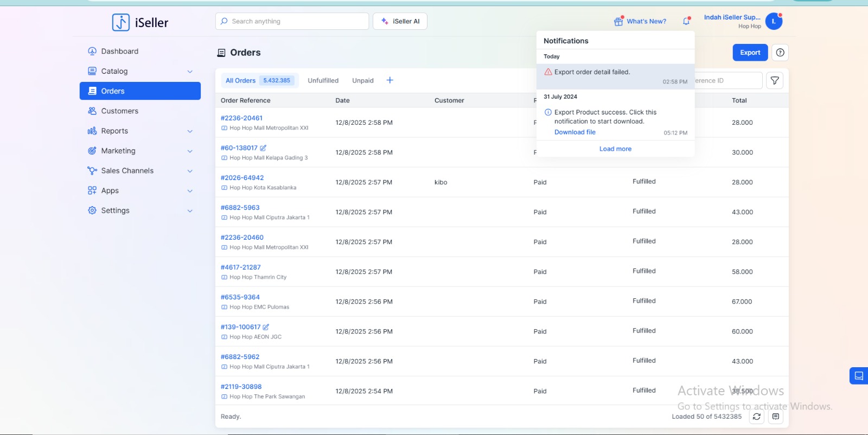The width and height of the screenshot is (868, 435).
Task: Click Load more in notifications panel
Action: (615, 149)
